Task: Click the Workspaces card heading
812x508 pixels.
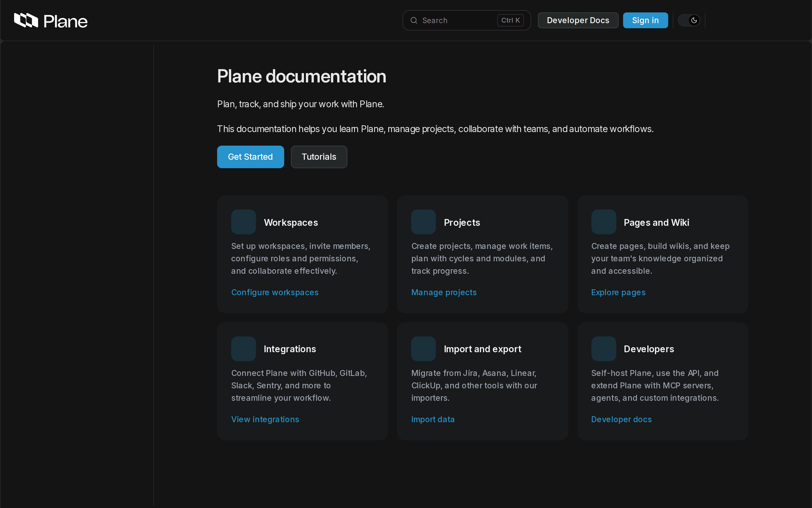Action: pos(291,222)
